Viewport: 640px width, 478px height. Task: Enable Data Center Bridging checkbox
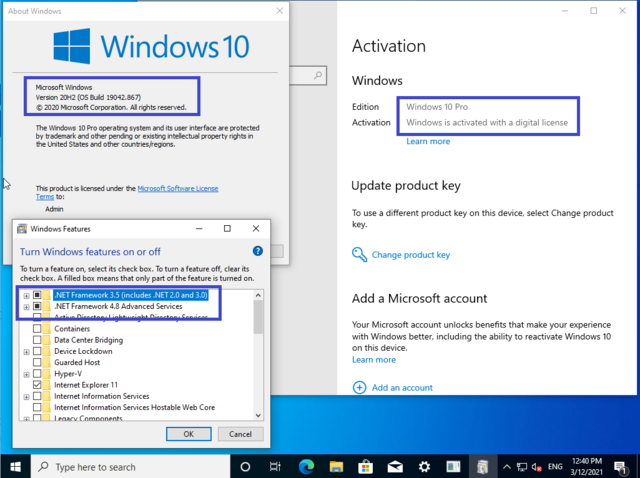click(37, 340)
